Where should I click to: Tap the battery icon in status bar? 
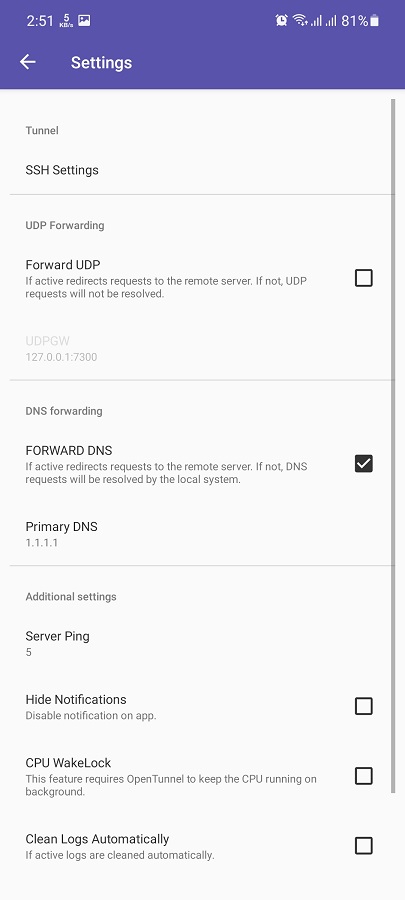[x=375, y=21]
